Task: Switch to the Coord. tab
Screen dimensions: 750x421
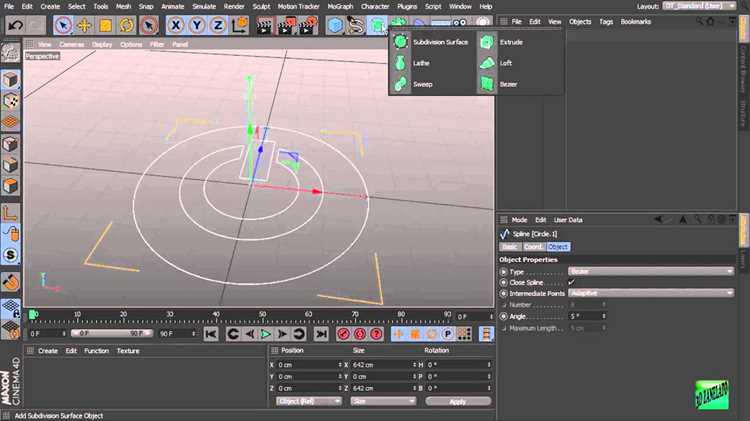Action: pyautogui.click(x=533, y=247)
